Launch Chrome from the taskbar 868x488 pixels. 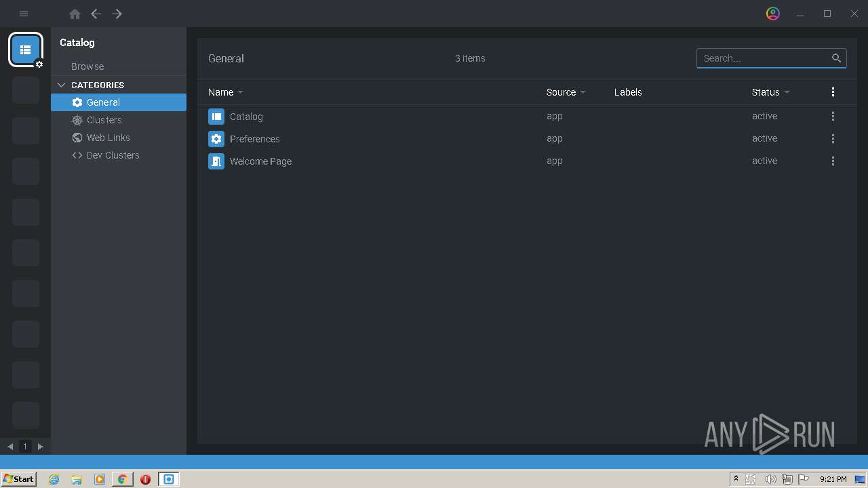(122, 479)
